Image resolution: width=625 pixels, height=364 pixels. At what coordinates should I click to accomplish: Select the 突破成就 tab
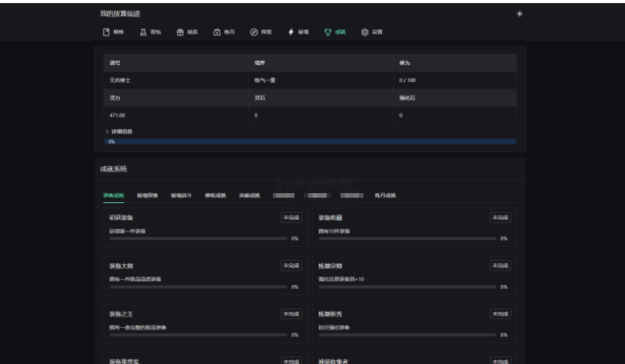pos(249,195)
